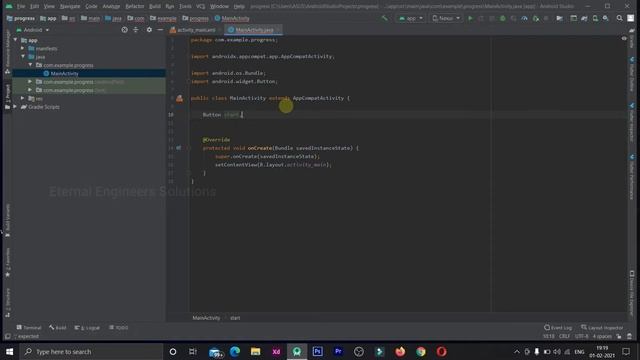This screenshot has height=360, width=640.
Task: Open the Cortana circle on taskbar
Action: tap(173, 351)
